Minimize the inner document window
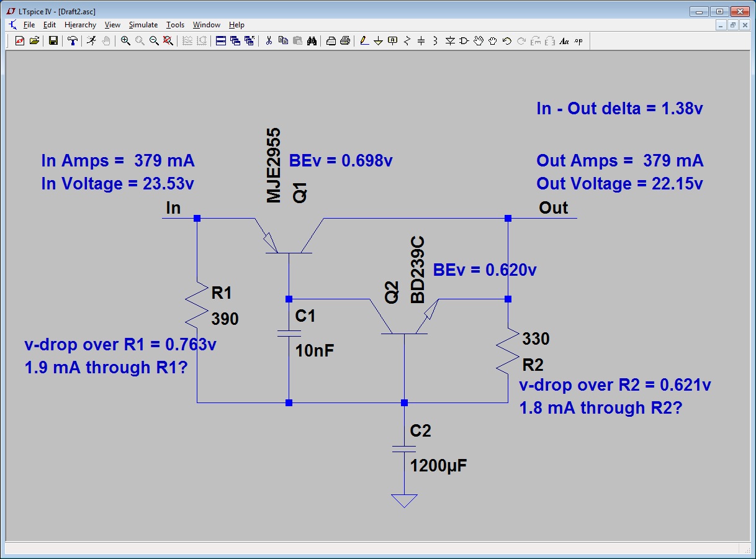Viewport: 756px width, 559px height. 721,25
